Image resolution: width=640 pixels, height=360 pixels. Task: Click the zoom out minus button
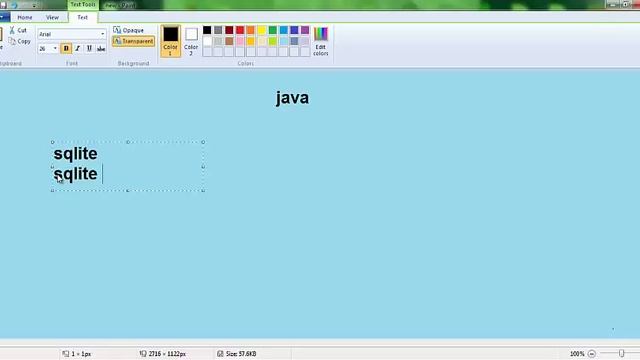(x=591, y=354)
